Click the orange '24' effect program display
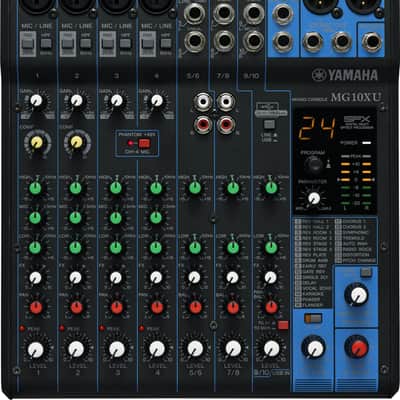 [317, 128]
